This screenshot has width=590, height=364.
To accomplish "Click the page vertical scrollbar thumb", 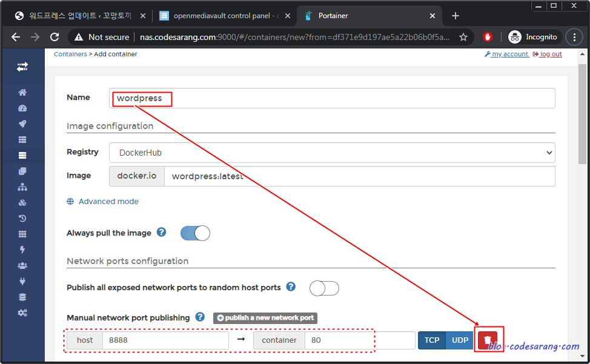I will coord(583,114).
